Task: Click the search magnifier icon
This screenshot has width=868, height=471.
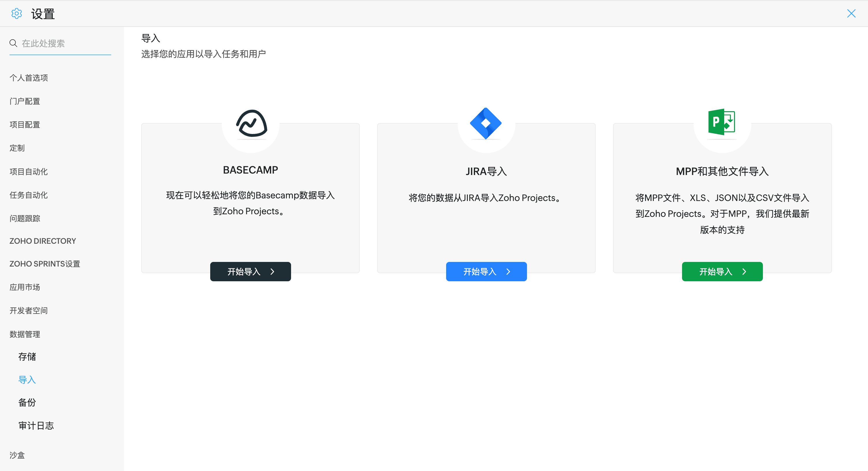Action: click(x=14, y=43)
